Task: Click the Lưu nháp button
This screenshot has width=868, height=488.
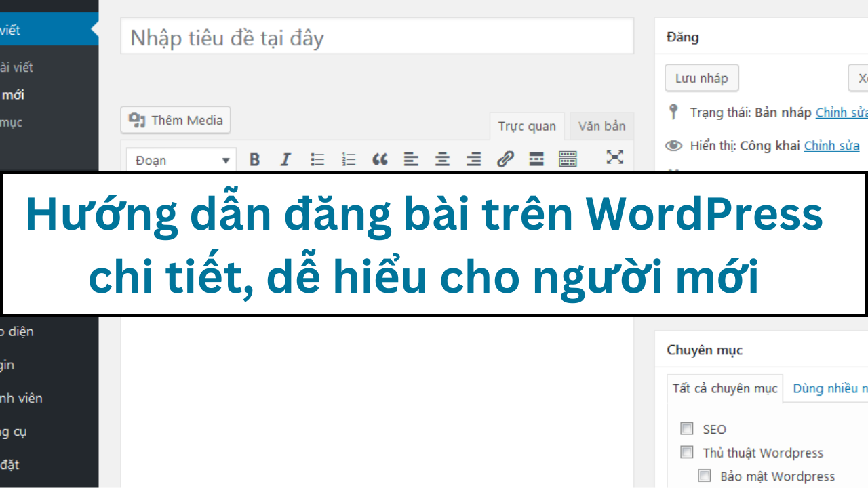Action: [701, 78]
